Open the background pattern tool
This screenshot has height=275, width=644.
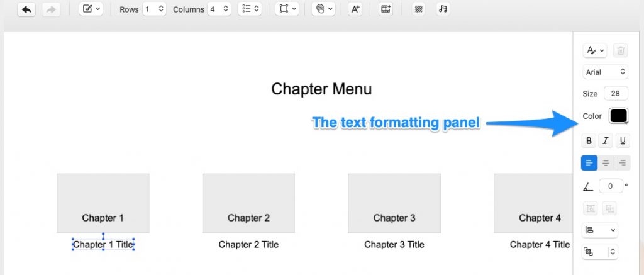click(418, 9)
